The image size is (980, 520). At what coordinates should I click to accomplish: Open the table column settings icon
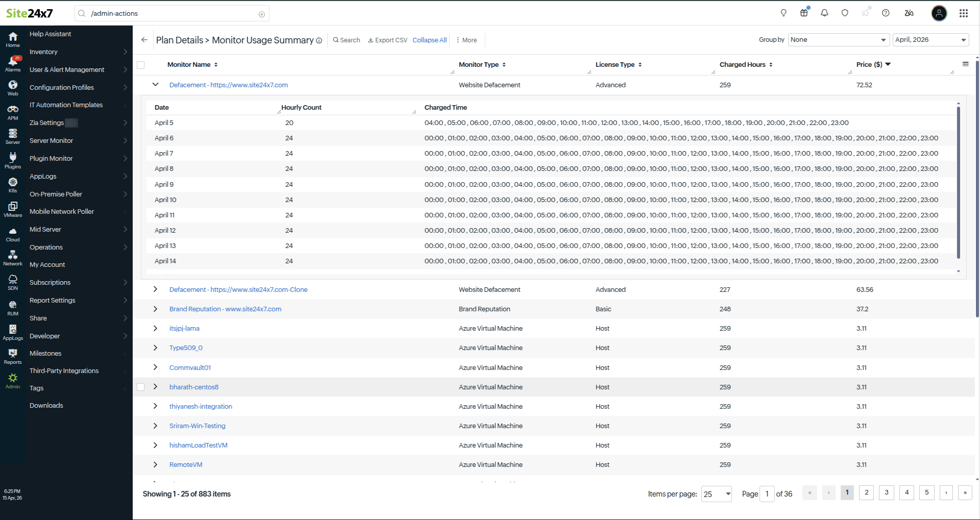pos(965,64)
